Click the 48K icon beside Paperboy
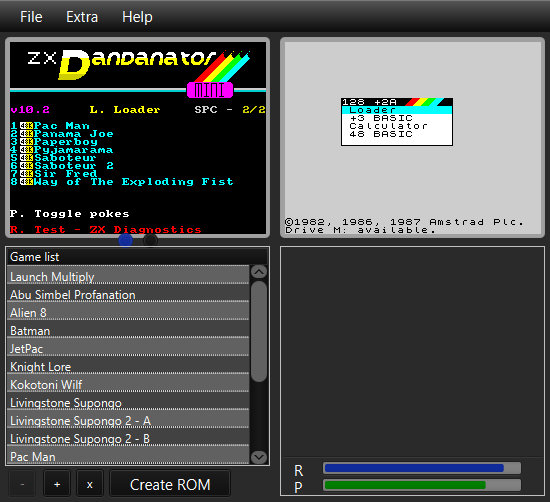Image resolution: width=550 pixels, height=502 pixels. 26,141
